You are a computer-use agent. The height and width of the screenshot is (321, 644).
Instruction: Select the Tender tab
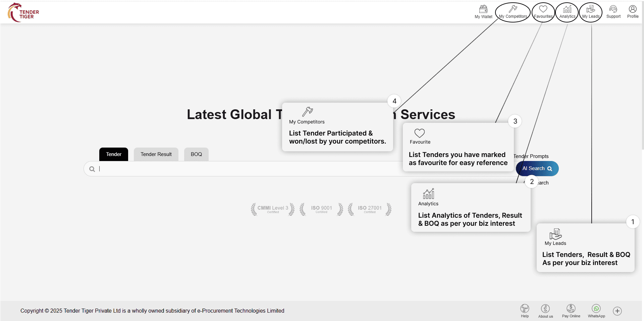(x=114, y=154)
